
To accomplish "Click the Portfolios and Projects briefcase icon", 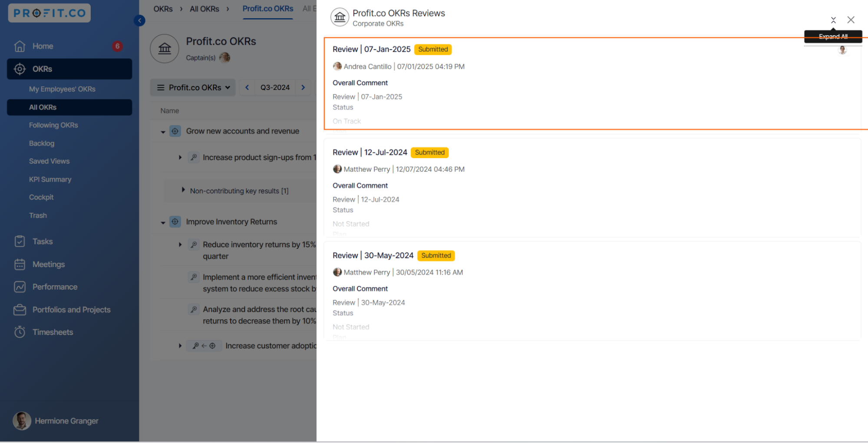I will pyautogui.click(x=20, y=310).
